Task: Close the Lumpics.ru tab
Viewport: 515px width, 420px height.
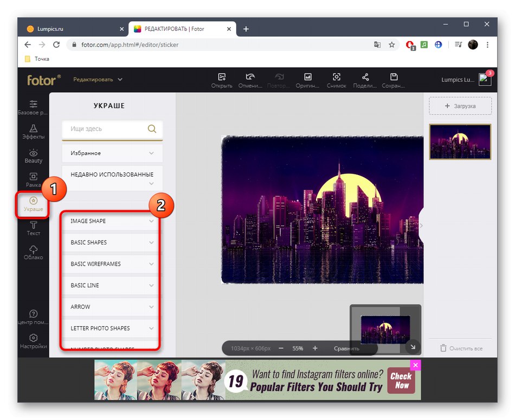Action: pyautogui.click(x=121, y=29)
